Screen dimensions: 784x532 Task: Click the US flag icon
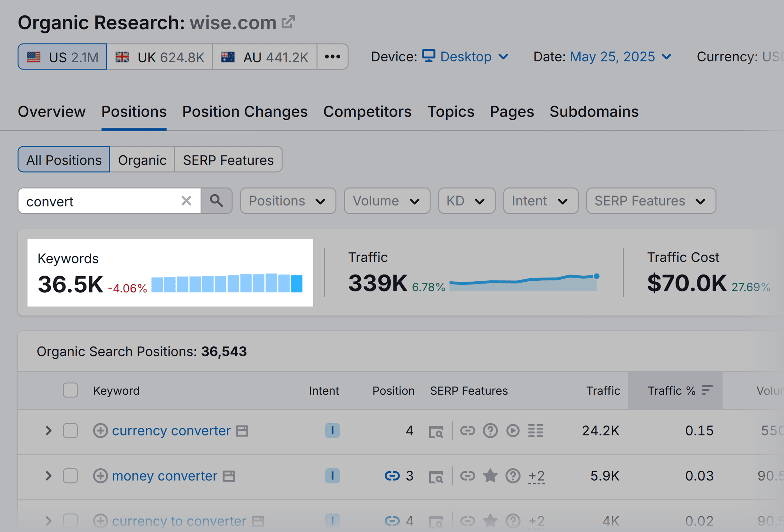pyautogui.click(x=33, y=57)
